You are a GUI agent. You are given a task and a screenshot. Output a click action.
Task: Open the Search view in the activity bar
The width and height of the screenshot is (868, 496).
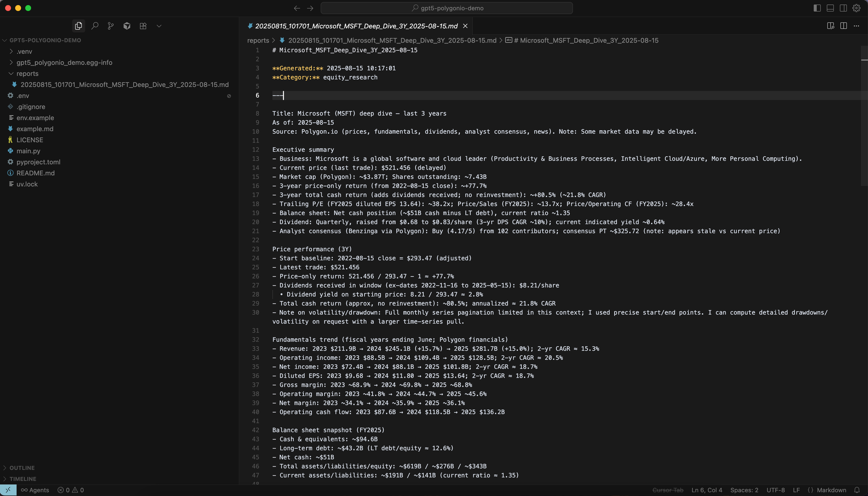[x=95, y=26]
